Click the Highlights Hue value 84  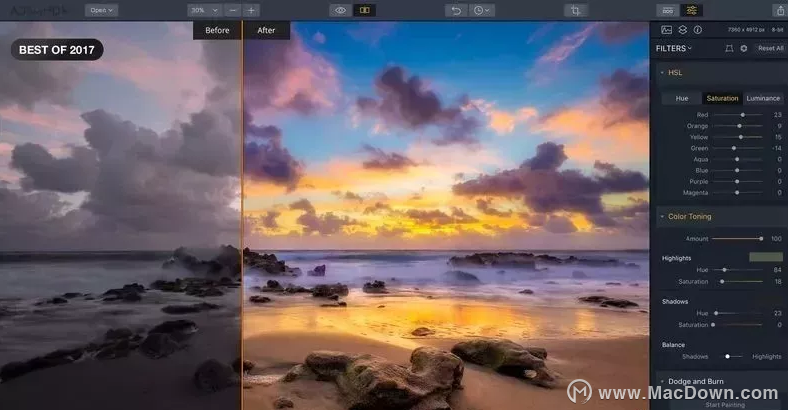pos(777,270)
